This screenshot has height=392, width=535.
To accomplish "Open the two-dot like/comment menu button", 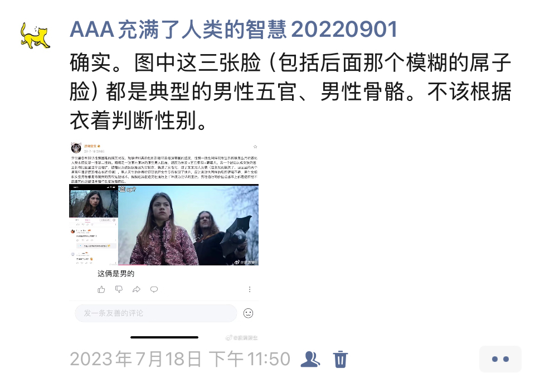I will tap(500, 359).
